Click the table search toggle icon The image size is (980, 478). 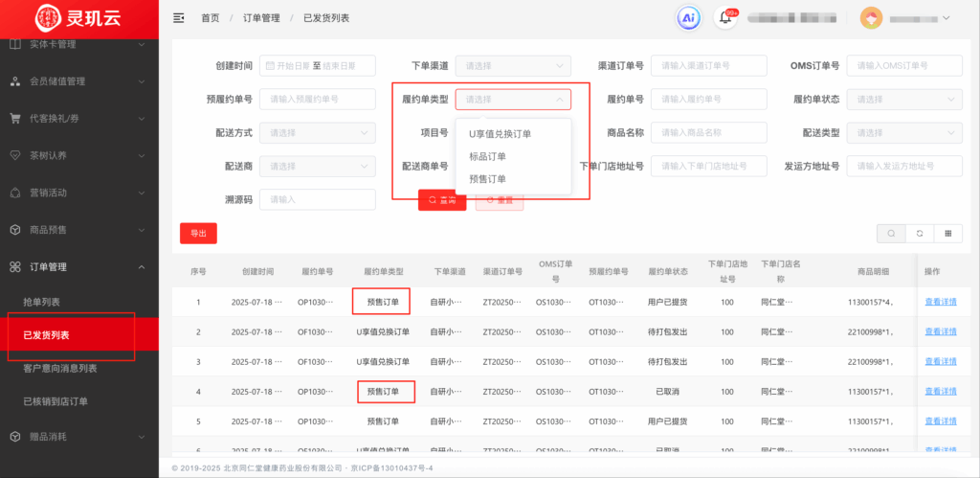891,233
